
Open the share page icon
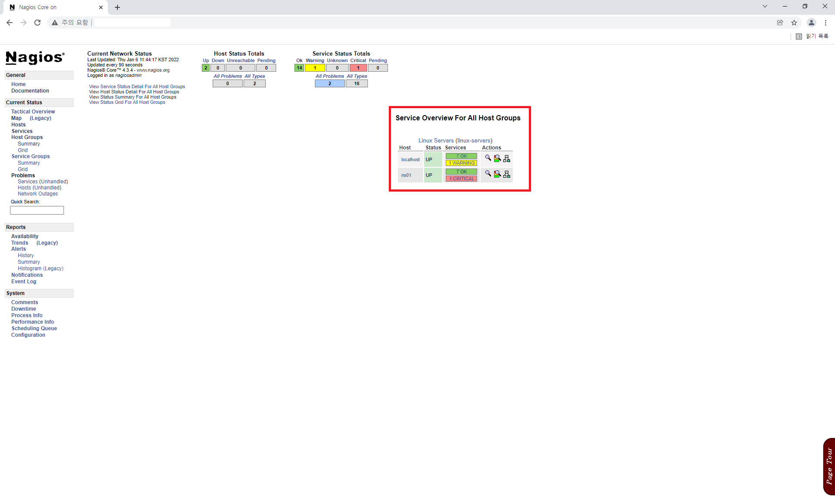click(x=780, y=23)
